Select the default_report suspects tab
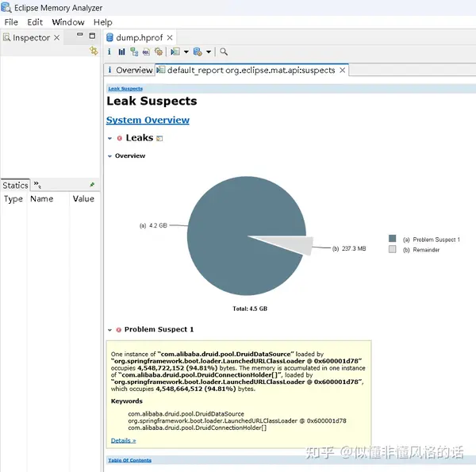The height and width of the screenshot is (472, 476). click(x=251, y=70)
